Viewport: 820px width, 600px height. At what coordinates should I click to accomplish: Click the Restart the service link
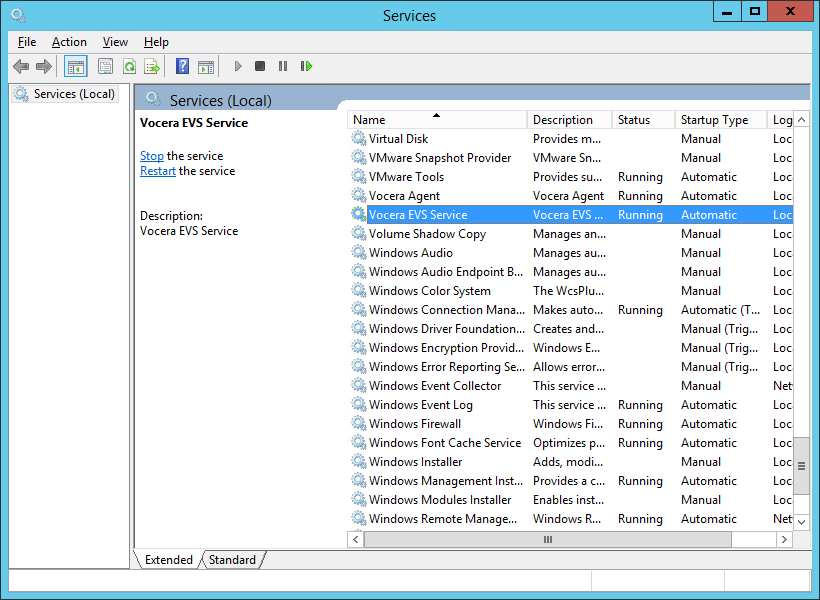pos(158,171)
